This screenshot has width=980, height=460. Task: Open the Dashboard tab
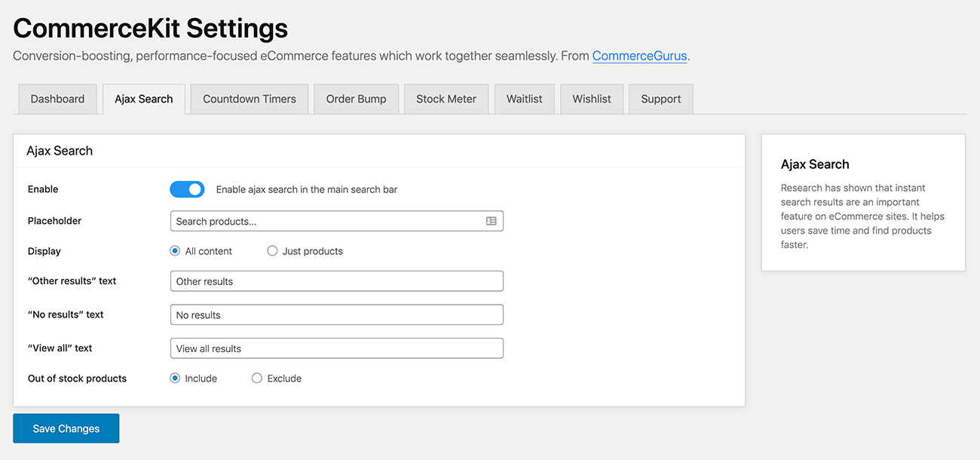(57, 99)
